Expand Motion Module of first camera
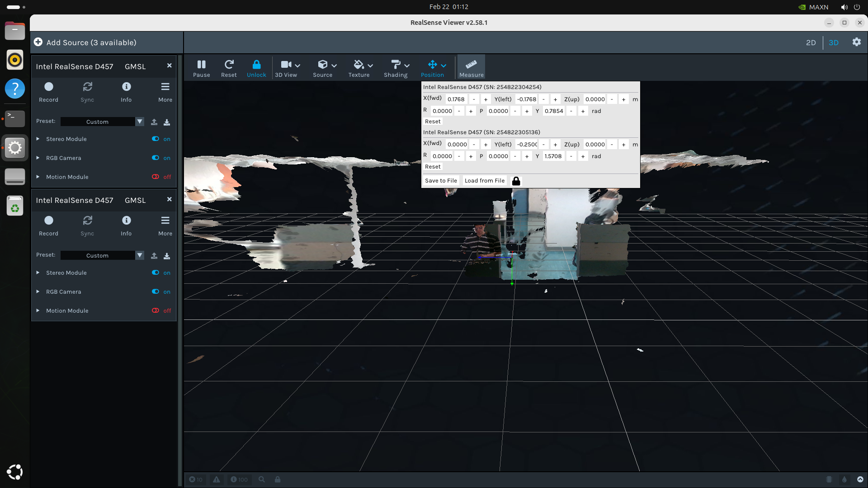Image resolution: width=868 pixels, height=488 pixels. click(x=38, y=177)
